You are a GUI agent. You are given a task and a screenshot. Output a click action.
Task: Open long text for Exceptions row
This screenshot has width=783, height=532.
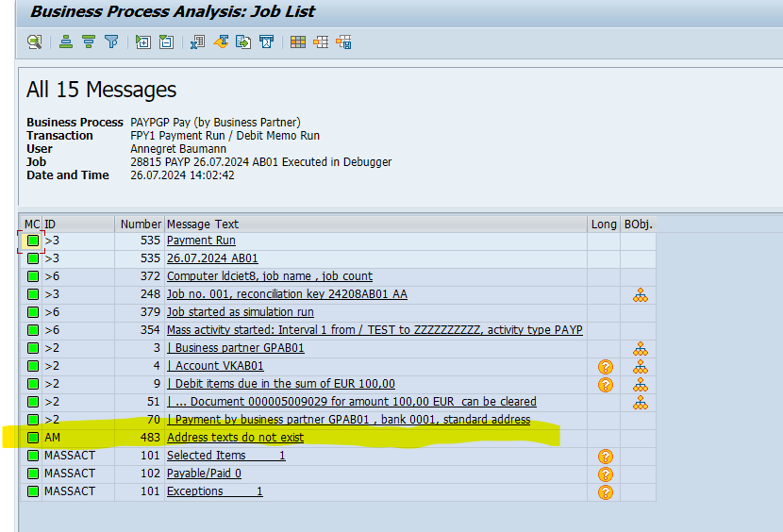(x=606, y=492)
